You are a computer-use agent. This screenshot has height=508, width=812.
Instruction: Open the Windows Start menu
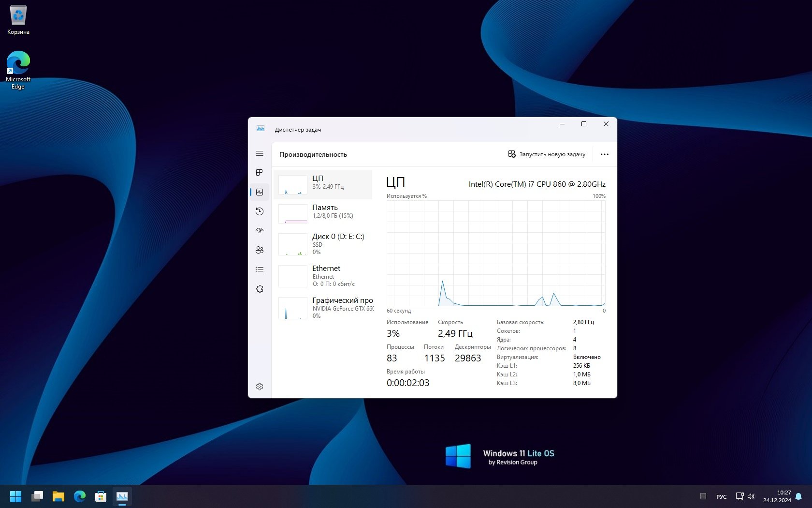point(15,496)
